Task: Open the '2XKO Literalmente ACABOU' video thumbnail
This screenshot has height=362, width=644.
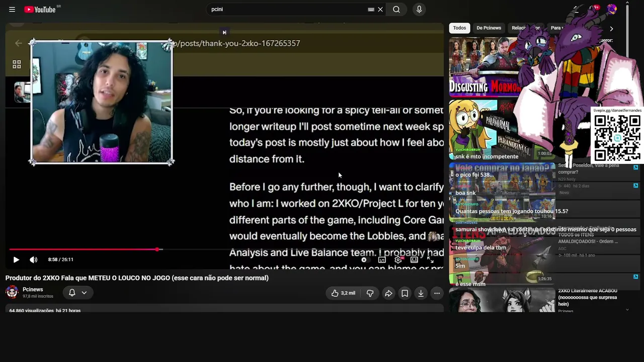Action: click(502, 300)
